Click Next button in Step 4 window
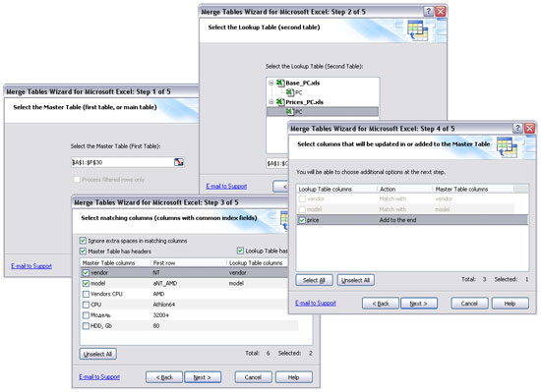This screenshot has width=541, height=392. (x=419, y=304)
